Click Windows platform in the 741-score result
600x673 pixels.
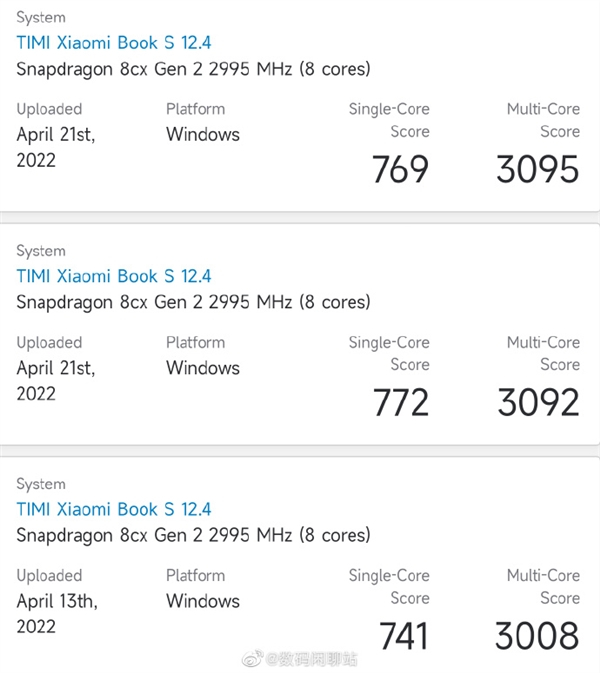203,601
